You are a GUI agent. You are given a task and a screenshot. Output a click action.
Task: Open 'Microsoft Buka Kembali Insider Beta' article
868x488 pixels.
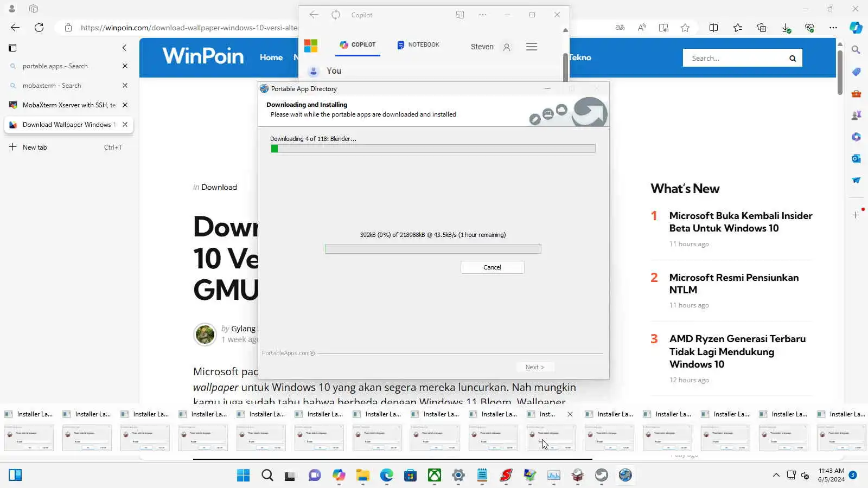(x=741, y=222)
